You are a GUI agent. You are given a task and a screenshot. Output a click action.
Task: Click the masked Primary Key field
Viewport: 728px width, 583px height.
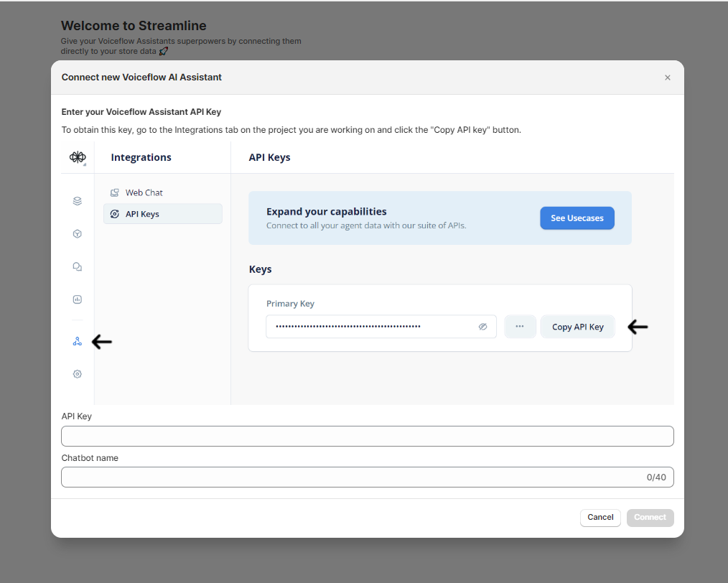(x=381, y=327)
